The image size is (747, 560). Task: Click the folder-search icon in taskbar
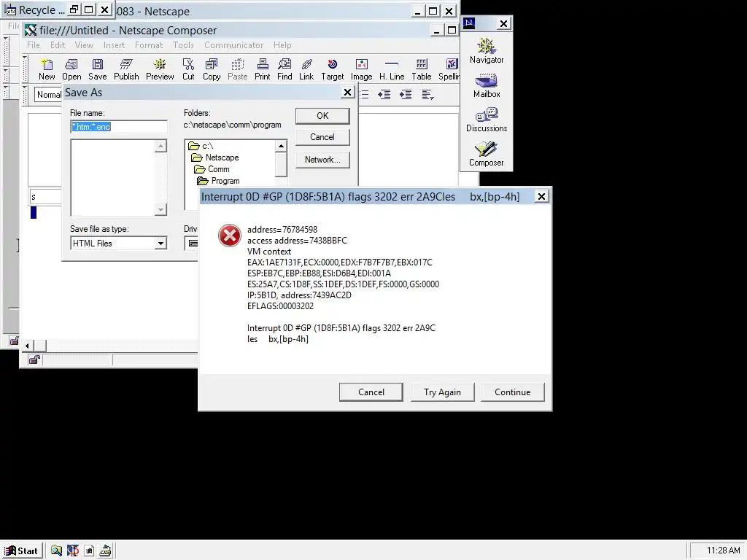56,551
